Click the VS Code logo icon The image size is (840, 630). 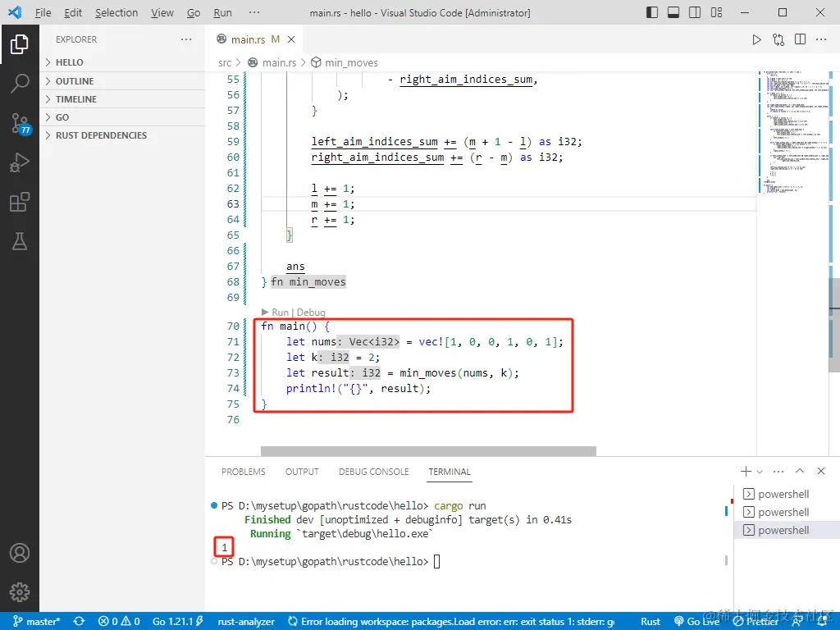[x=15, y=12]
